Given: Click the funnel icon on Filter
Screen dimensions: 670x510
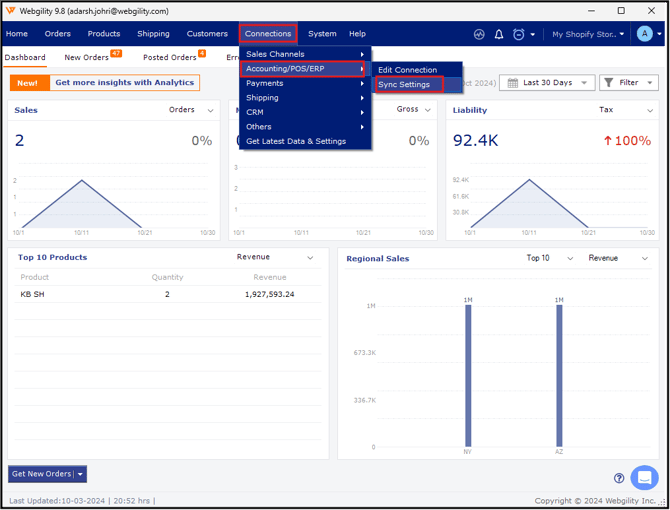Looking at the screenshot, I should pos(608,83).
